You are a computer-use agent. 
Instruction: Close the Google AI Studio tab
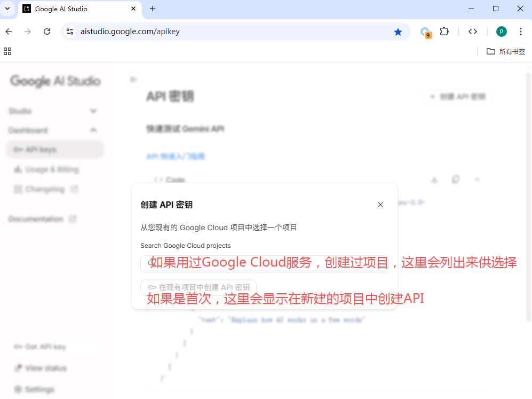coord(133,9)
